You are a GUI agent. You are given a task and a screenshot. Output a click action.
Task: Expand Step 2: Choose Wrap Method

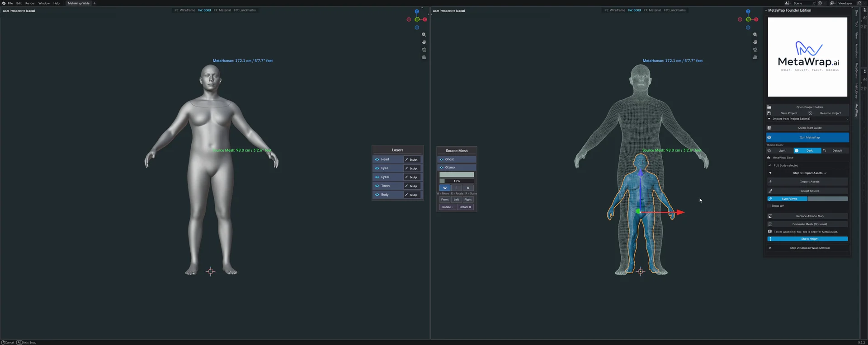pos(770,248)
